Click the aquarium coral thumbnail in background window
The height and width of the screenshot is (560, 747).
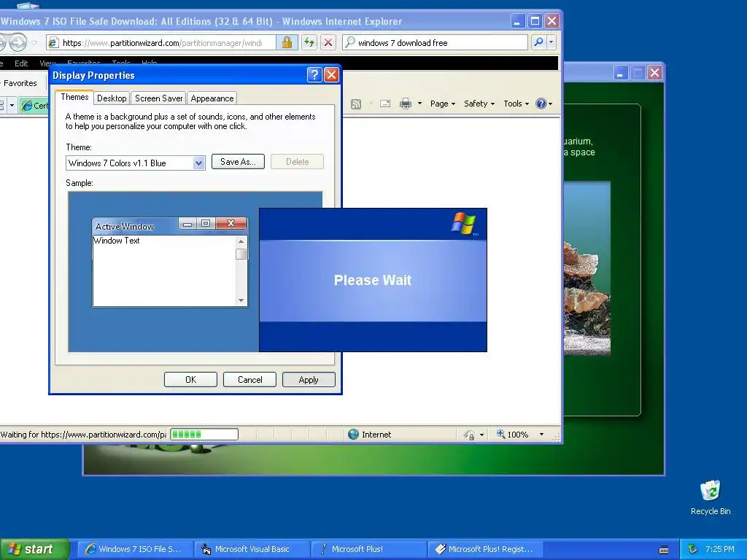pos(587,268)
